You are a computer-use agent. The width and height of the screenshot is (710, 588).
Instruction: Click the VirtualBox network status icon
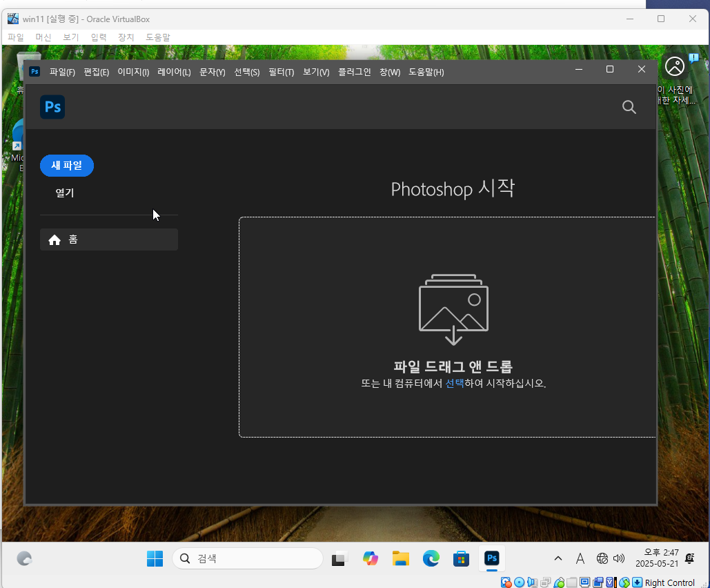[546, 582]
